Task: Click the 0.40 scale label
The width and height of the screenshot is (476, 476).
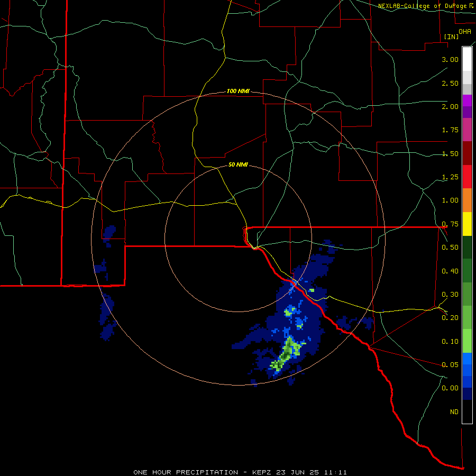Action: (450, 271)
